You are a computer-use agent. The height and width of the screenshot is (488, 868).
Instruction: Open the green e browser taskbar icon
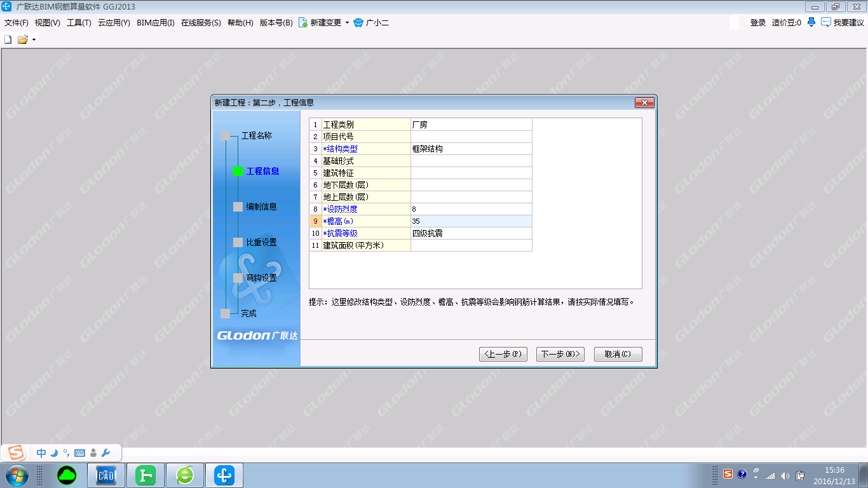point(185,475)
